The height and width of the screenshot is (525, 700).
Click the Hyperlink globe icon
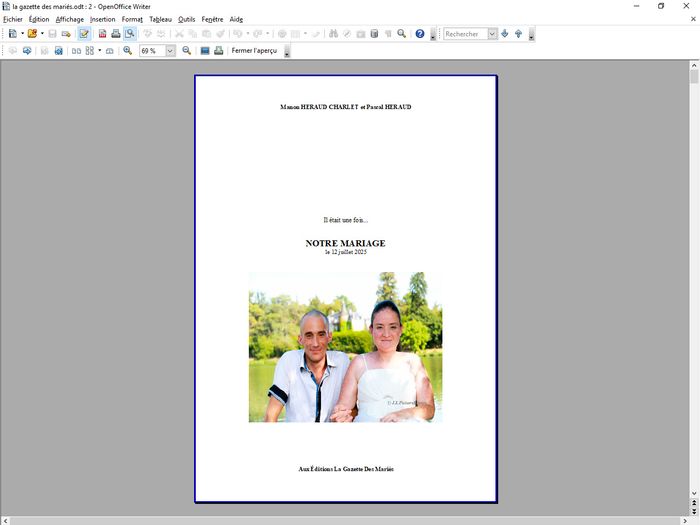(x=282, y=33)
